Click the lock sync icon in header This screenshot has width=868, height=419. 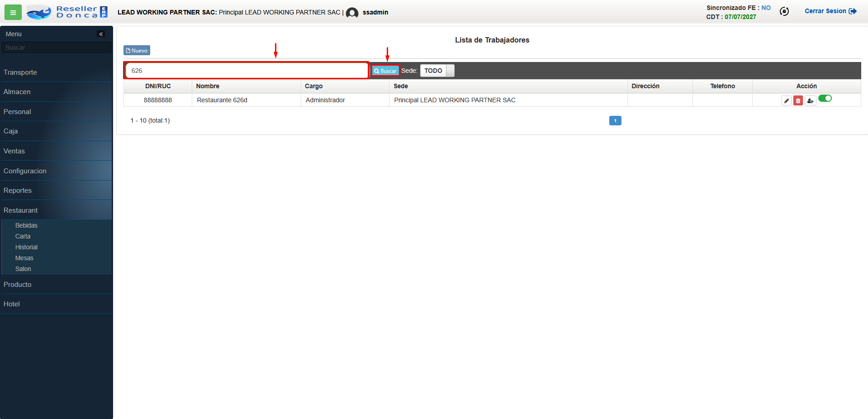(784, 12)
